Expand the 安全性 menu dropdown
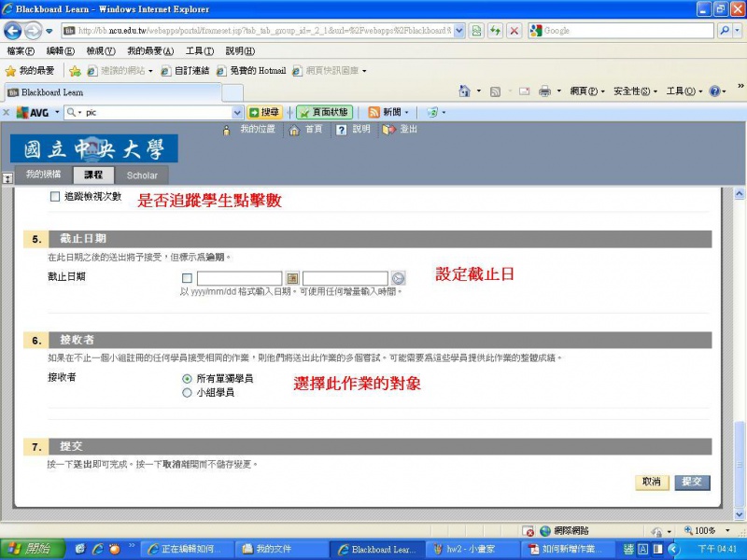Screen dimensions: 747x560 click(x=656, y=91)
